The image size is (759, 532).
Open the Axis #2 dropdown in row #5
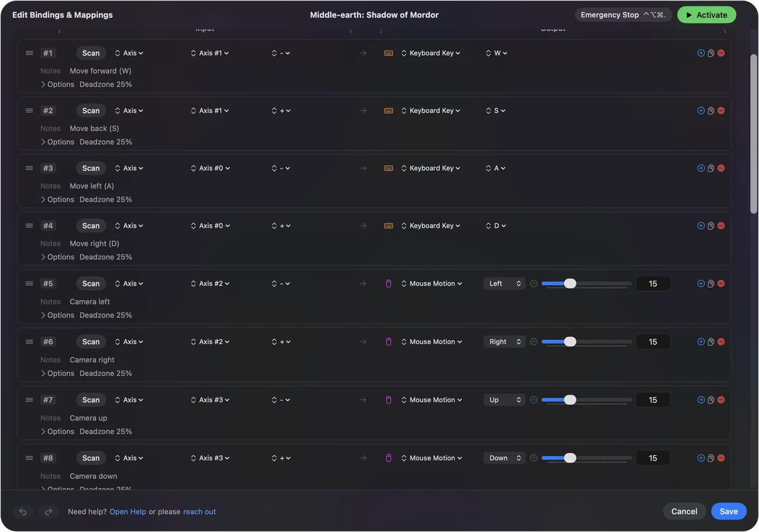210,284
